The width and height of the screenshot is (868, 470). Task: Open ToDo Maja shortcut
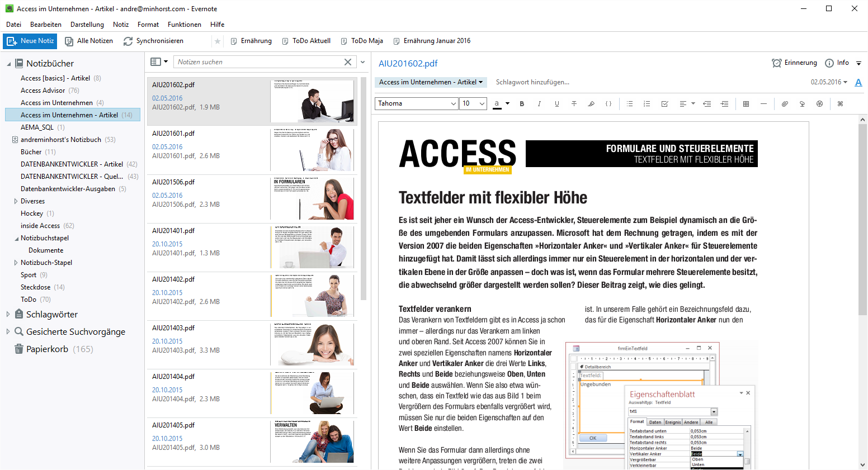362,41
